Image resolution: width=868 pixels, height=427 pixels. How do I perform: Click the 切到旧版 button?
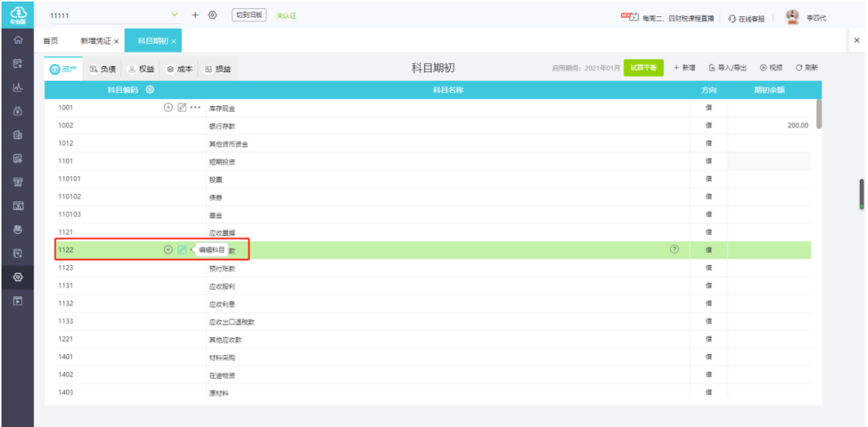click(249, 15)
